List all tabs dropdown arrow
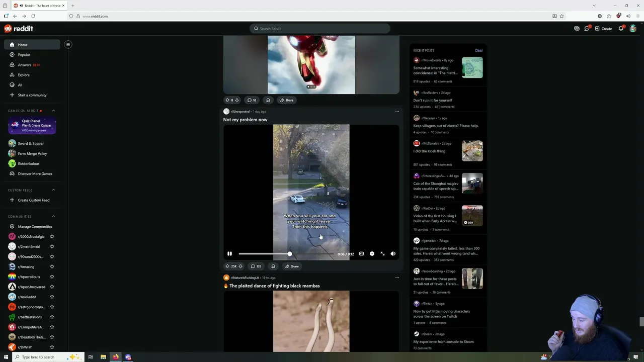The height and width of the screenshot is (362, 644). point(594,6)
